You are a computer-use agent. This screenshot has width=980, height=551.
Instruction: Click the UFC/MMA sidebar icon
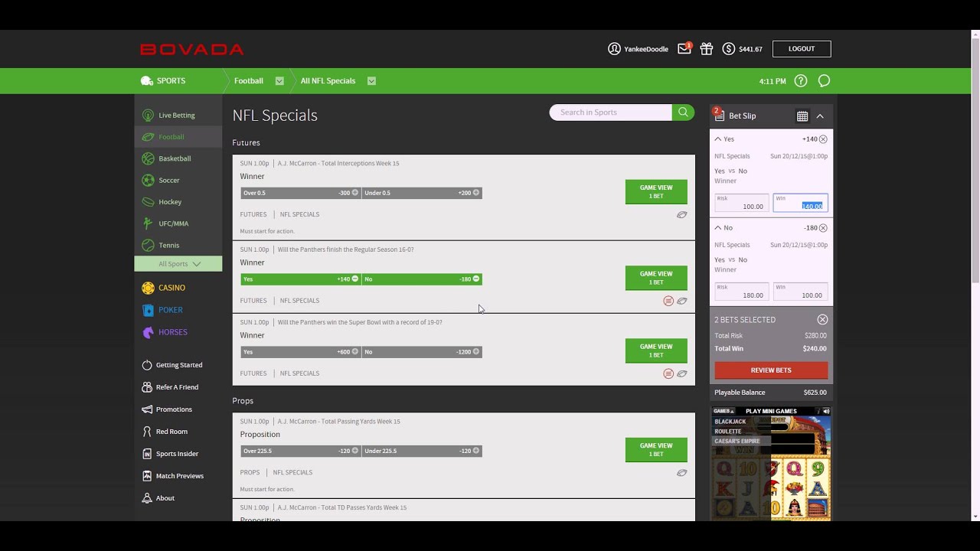click(x=148, y=223)
